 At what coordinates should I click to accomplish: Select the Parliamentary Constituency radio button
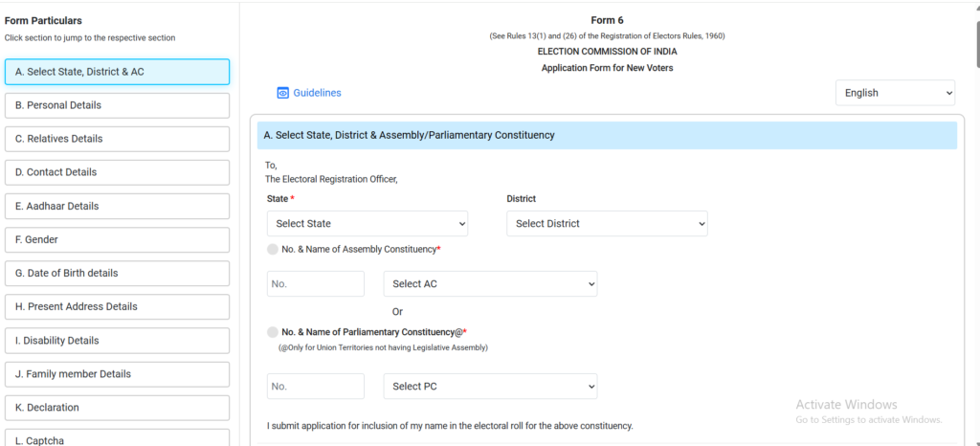[274, 332]
